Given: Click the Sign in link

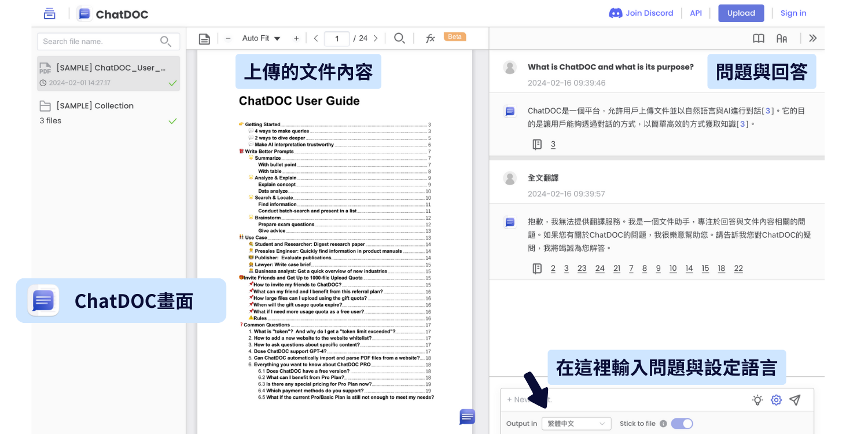Looking at the screenshot, I should click(793, 13).
